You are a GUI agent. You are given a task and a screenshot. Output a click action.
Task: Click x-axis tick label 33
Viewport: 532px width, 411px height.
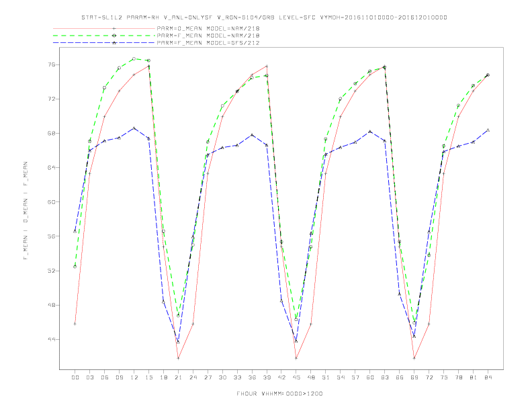237,377
